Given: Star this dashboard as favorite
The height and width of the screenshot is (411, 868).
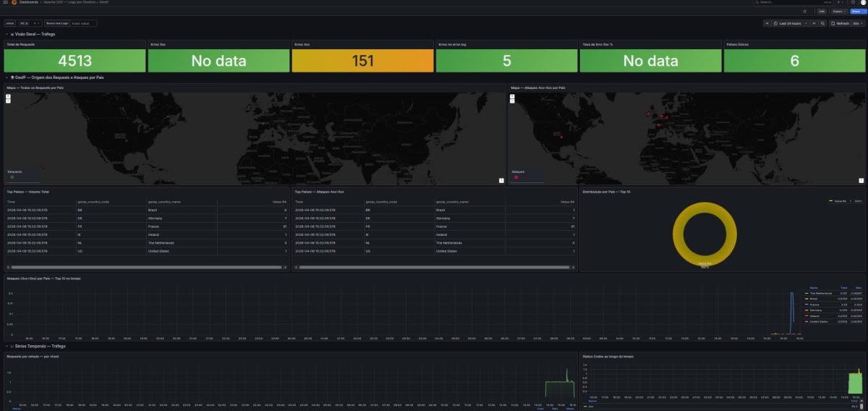Looking at the screenshot, I should (805, 12).
